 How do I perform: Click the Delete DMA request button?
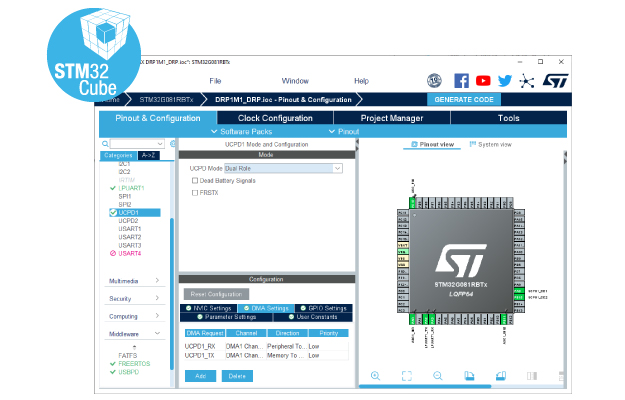(x=237, y=376)
